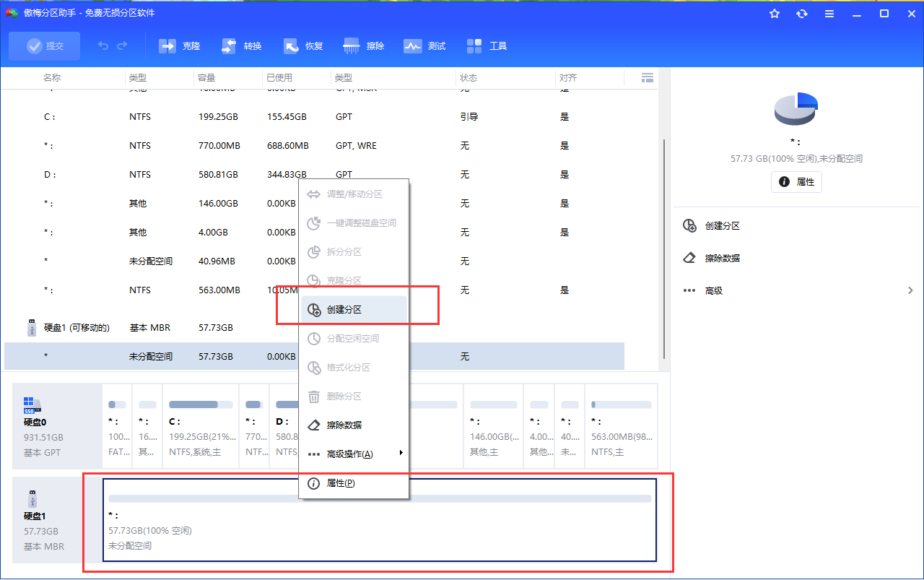This screenshot has width=924, height=580.
Task: Click the 提交 (apply) button
Action: click(x=45, y=46)
